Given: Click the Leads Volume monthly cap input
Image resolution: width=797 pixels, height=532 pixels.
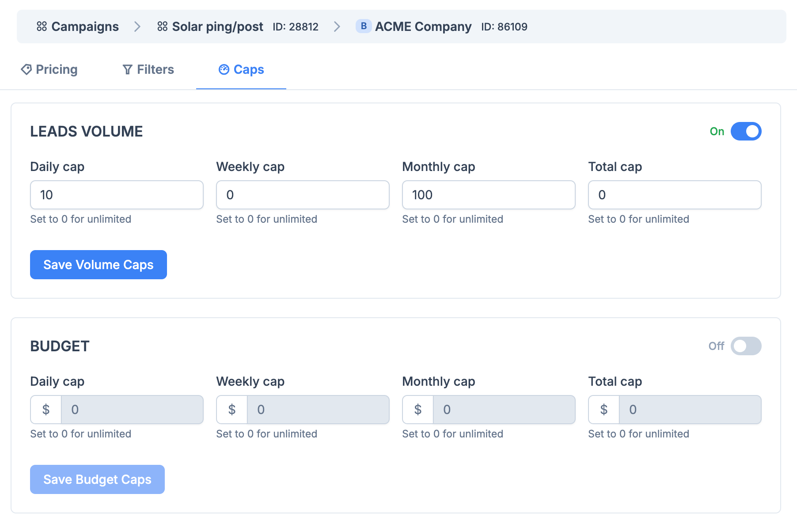Looking at the screenshot, I should pyautogui.click(x=489, y=195).
